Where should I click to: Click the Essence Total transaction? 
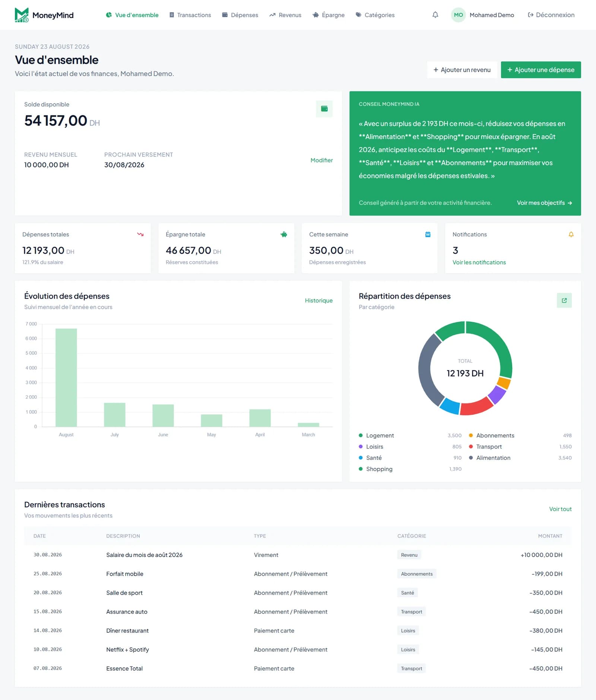[x=298, y=668]
